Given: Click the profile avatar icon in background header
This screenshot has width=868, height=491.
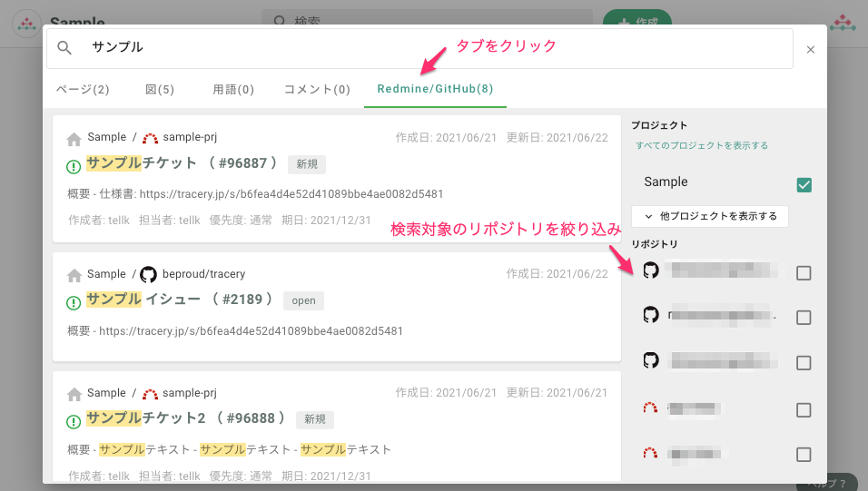Looking at the screenshot, I should click(x=843, y=23).
